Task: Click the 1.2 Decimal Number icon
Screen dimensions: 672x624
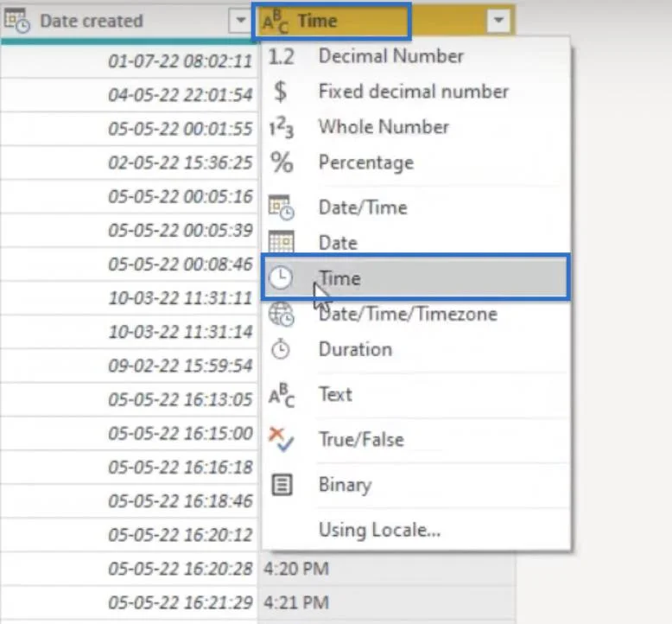Action: coord(281,57)
